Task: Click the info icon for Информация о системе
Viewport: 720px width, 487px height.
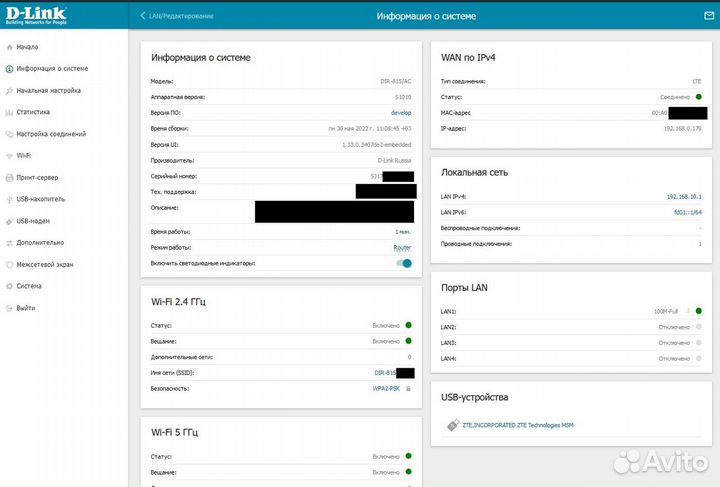Action: (9, 69)
